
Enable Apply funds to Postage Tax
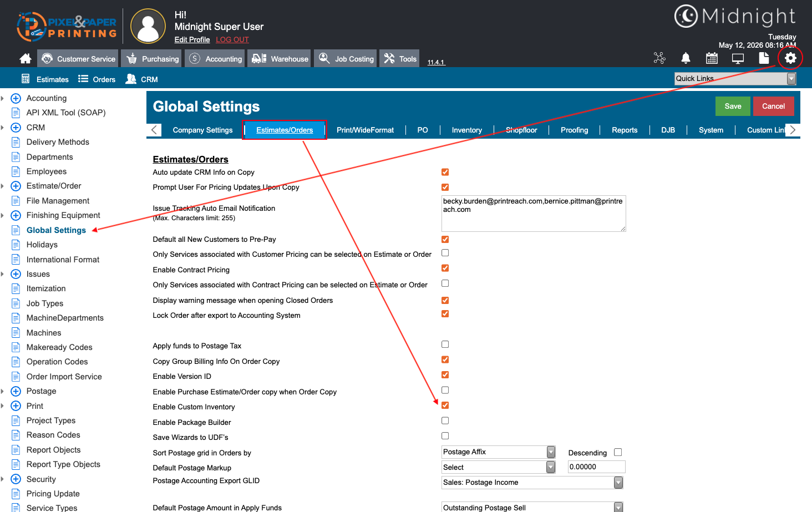pyautogui.click(x=445, y=344)
